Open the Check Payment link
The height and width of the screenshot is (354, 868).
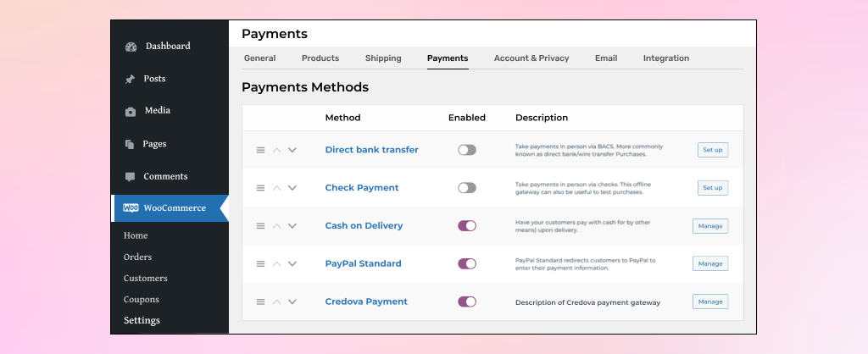(361, 188)
